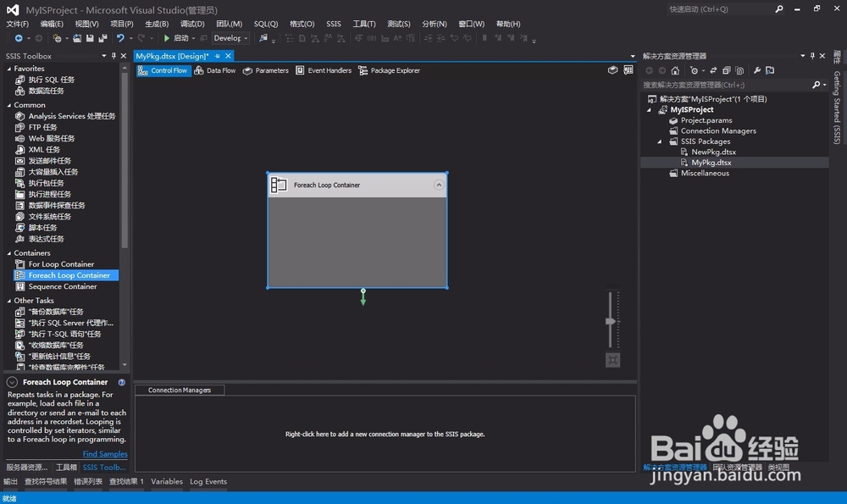Screen dimensions: 847x504
Task: Switch to the Control Flow tab
Action: tap(163, 70)
